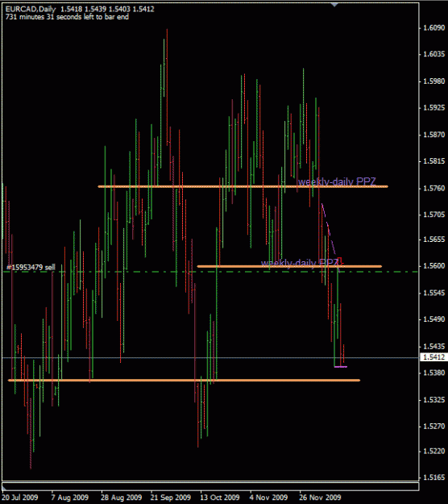Click the 1.5545 price axis label
This screenshot has width=448, height=504.
coord(433,293)
